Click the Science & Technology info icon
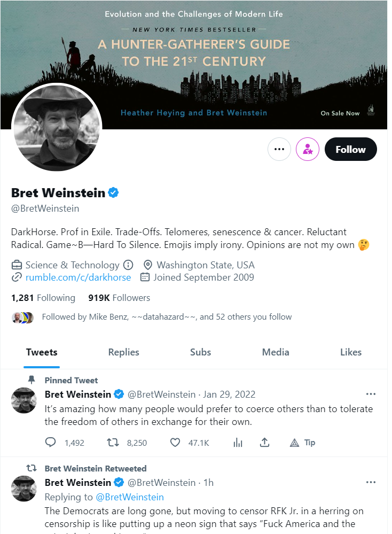Image resolution: width=392 pixels, height=534 pixels. (x=128, y=265)
